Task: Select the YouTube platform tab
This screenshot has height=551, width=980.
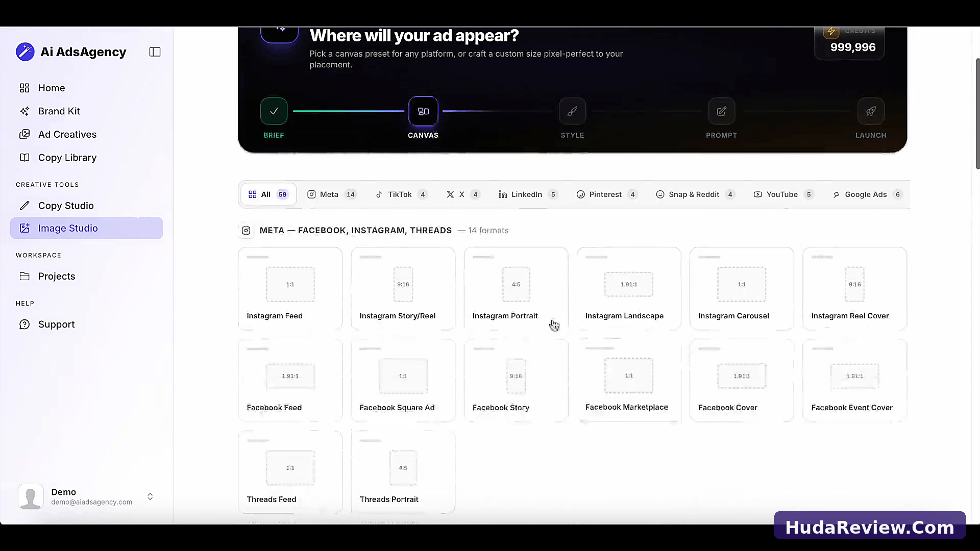Action: coord(782,194)
